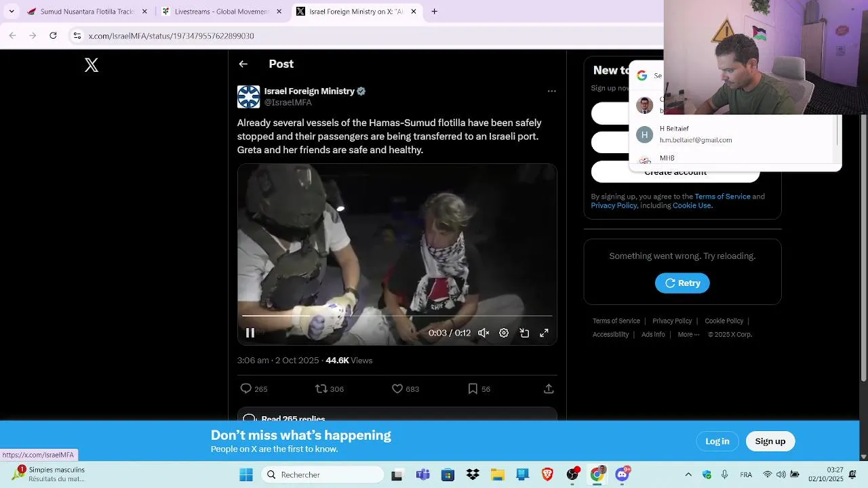Enable picture-in-picture on the video
Image resolution: width=868 pixels, height=488 pixels.
coord(524,333)
